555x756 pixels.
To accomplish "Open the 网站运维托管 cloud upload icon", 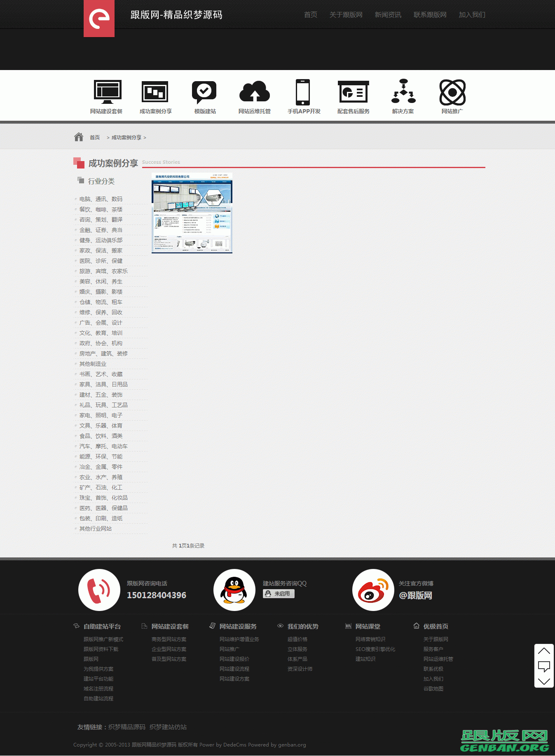I will [x=254, y=92].
